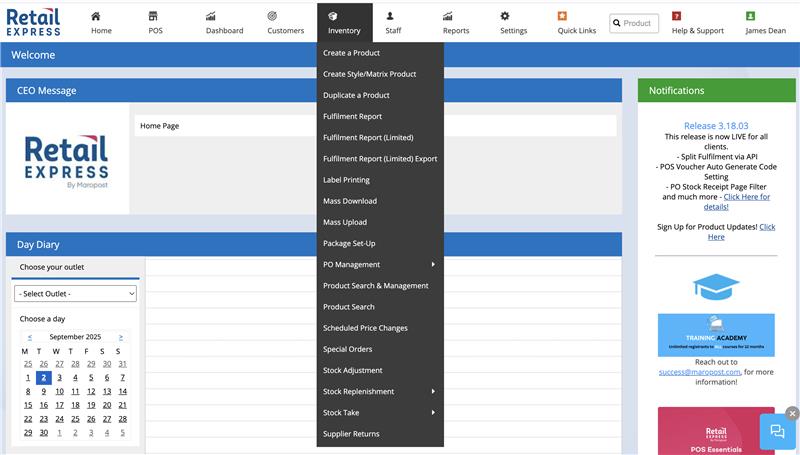This screenshot has width=800, height=455.
Task: Open the Reports graph icon
Action: (x=447, y=16)
